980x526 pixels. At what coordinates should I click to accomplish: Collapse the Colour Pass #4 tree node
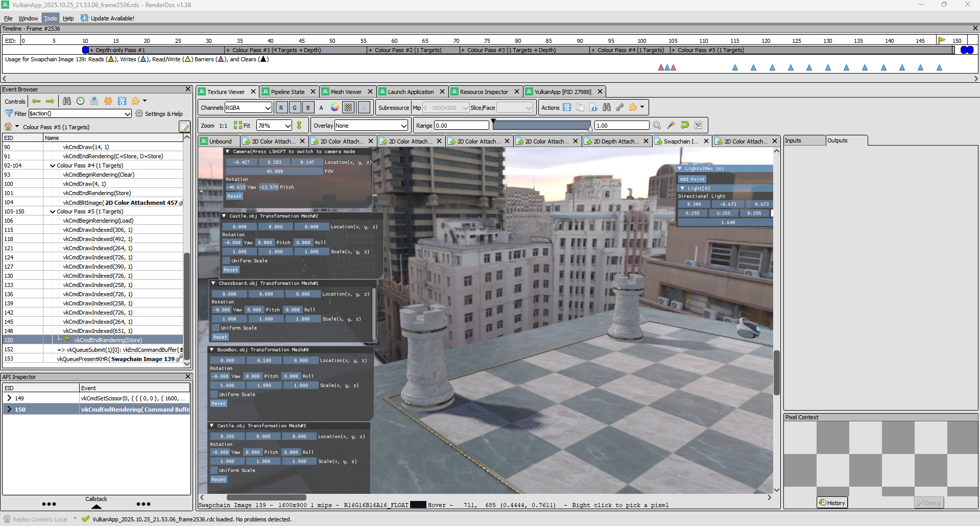[x=53, y=165]
